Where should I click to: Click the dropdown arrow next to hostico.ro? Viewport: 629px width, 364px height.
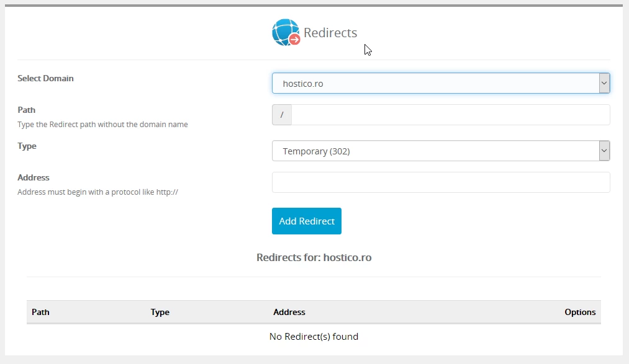[603, 82]
